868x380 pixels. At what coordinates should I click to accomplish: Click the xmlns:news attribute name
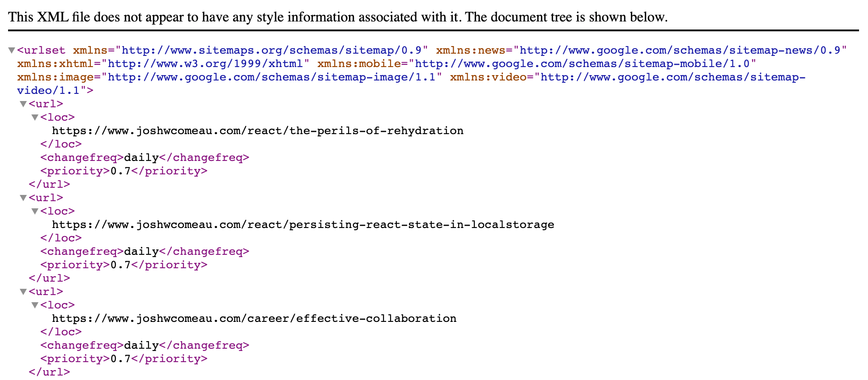(471, 50)
